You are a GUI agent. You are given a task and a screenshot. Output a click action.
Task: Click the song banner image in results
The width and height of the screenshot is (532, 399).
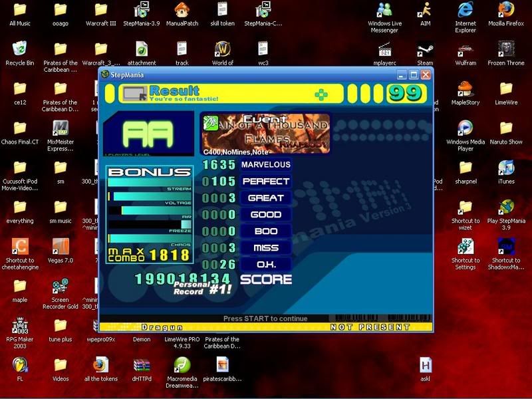point(265,132)
